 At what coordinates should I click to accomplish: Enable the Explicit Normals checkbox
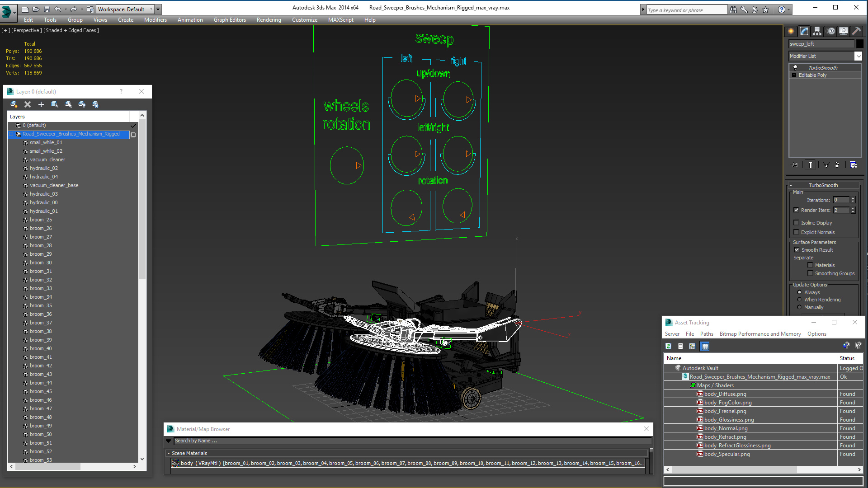tap(797, 232)
